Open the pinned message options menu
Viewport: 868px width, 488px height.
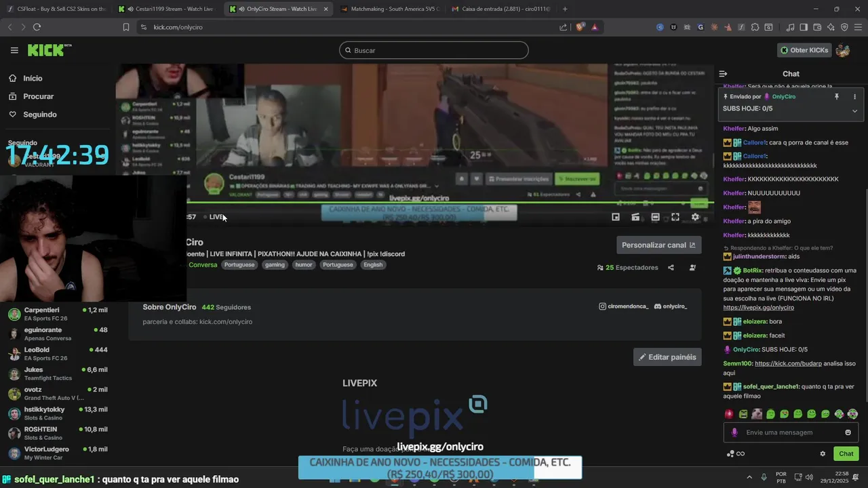click(854, 97)
